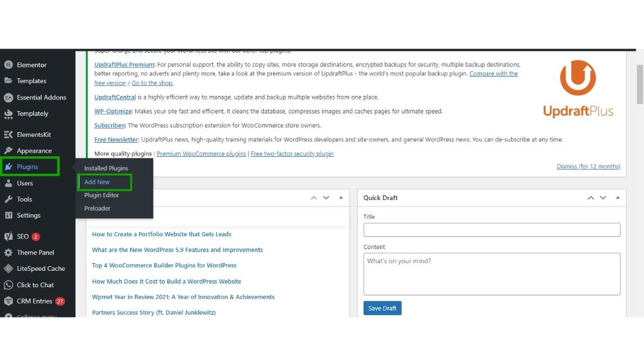Open the WP-Optimize link
This screenshot has width=644, height=362.
[113, 111]
